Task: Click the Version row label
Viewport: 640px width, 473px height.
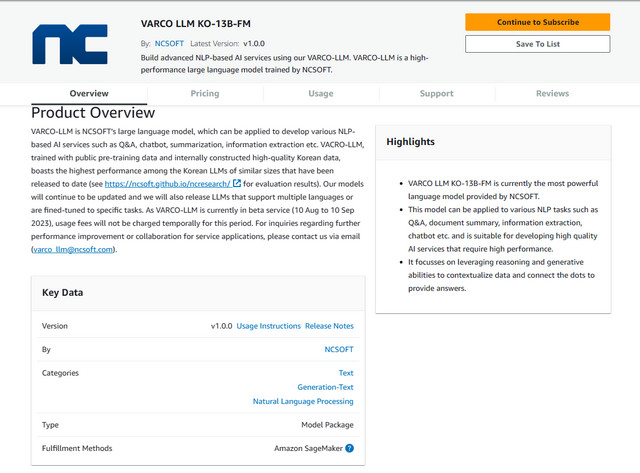Action: [55, 326]
